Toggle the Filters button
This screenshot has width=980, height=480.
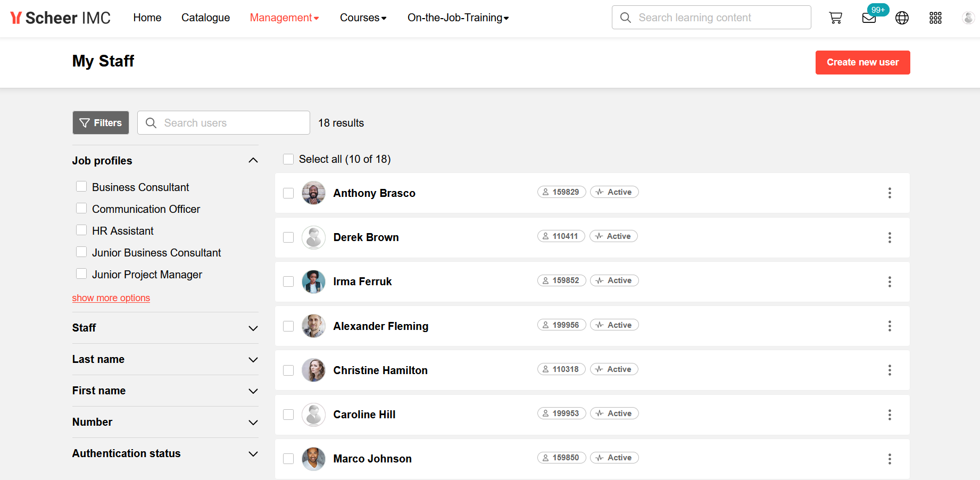point(101,123)
